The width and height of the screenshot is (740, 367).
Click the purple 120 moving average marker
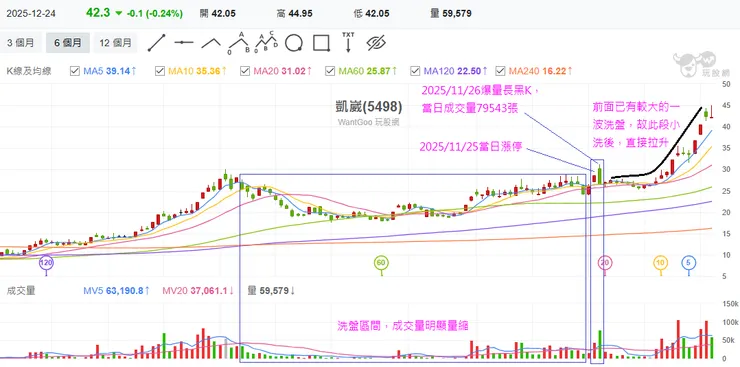[46, 262]
